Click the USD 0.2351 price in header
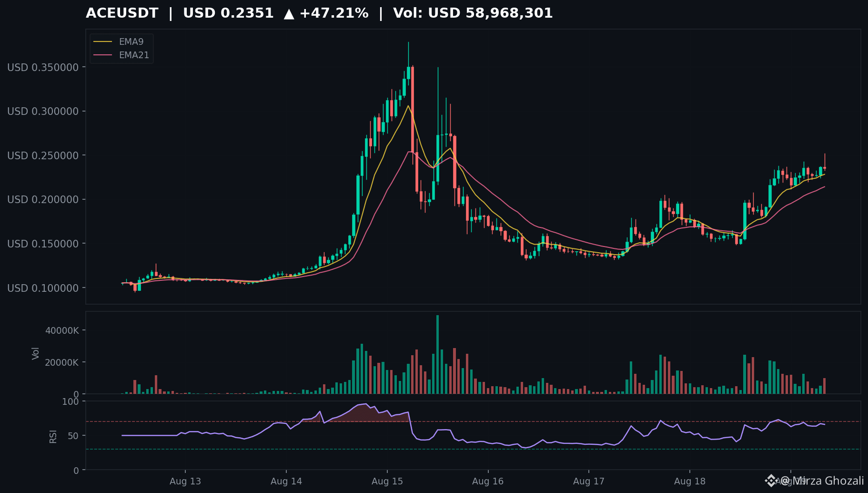Screen dimensions: 868x493 click(228, 13)
